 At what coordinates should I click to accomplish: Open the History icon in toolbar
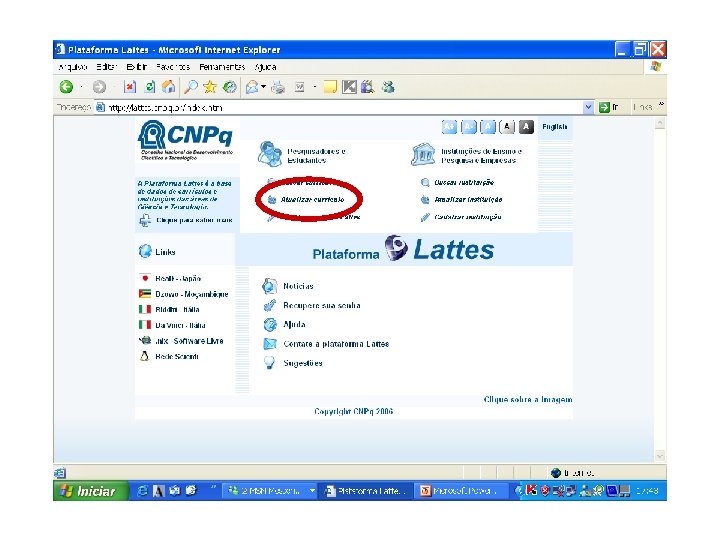229,87
